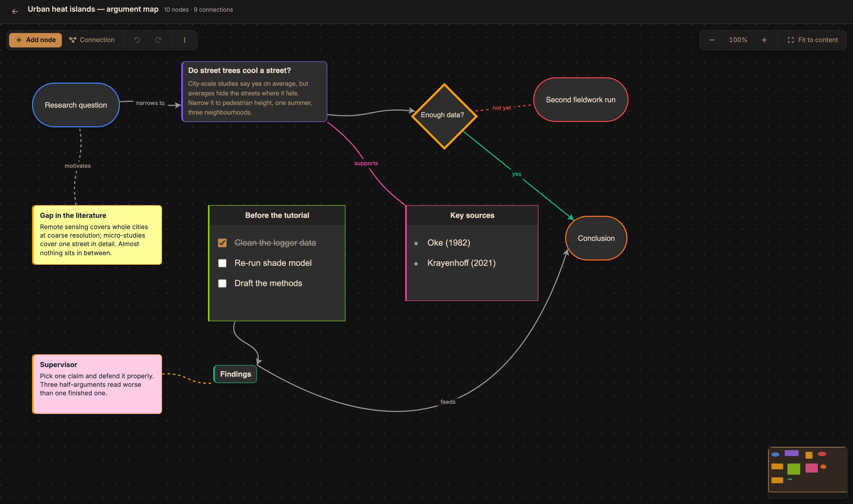Zoom in with the plus button
This screenshot has height=504, width=853.
click(764, 40)
